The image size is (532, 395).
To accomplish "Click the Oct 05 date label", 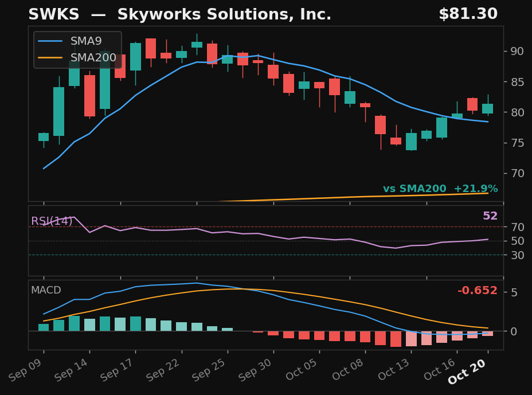I will click(302, 370).
